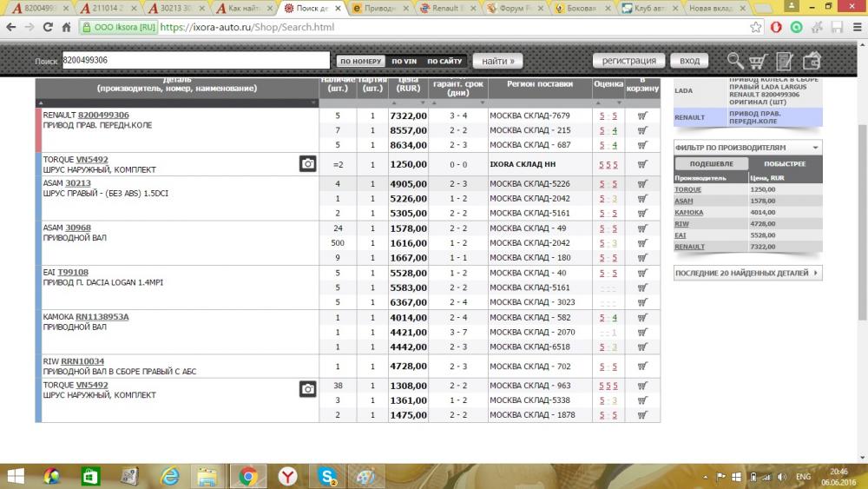Sort price column ascending arrow
Screen dimensions: 868x489
click(x=394, y=103)
